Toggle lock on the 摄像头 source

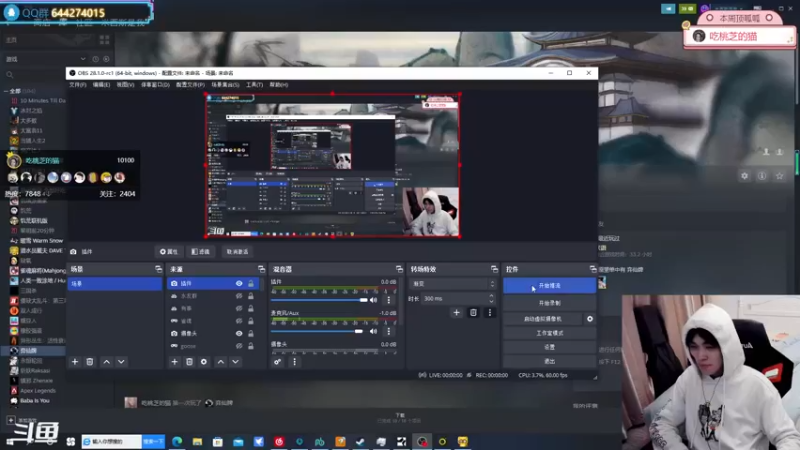tap(251, 333)
